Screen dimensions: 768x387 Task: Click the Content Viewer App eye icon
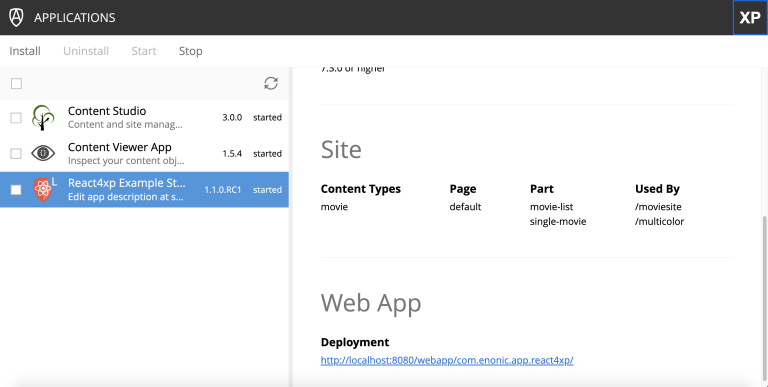pos(43,153)
